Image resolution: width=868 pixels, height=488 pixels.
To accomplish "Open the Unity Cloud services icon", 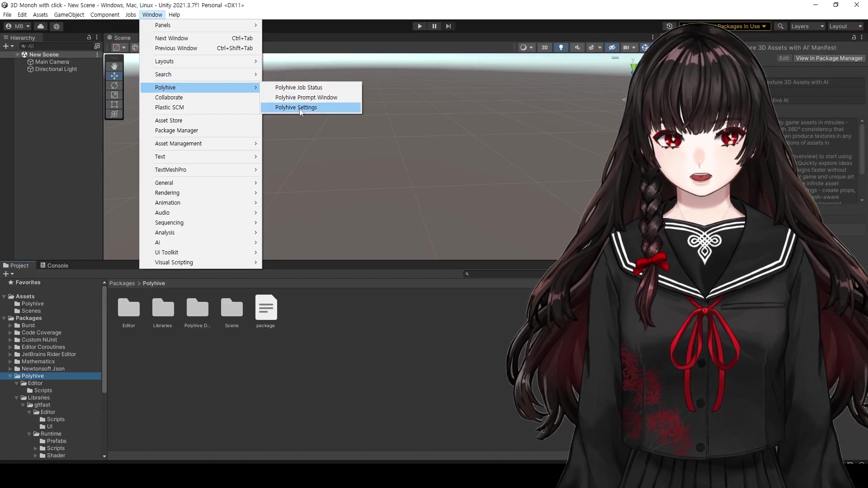I will point(41,26).
